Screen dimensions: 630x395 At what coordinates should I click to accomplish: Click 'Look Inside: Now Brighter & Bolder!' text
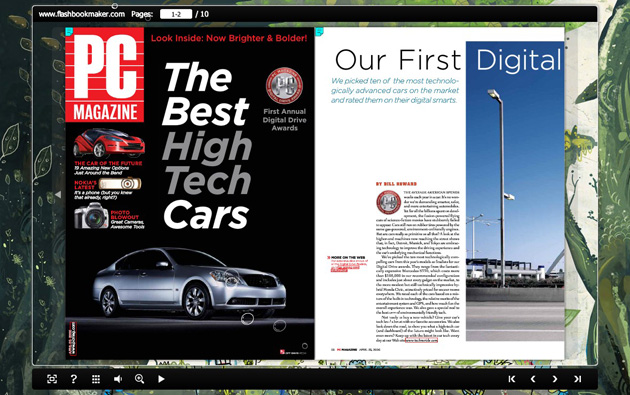(229, 38)
